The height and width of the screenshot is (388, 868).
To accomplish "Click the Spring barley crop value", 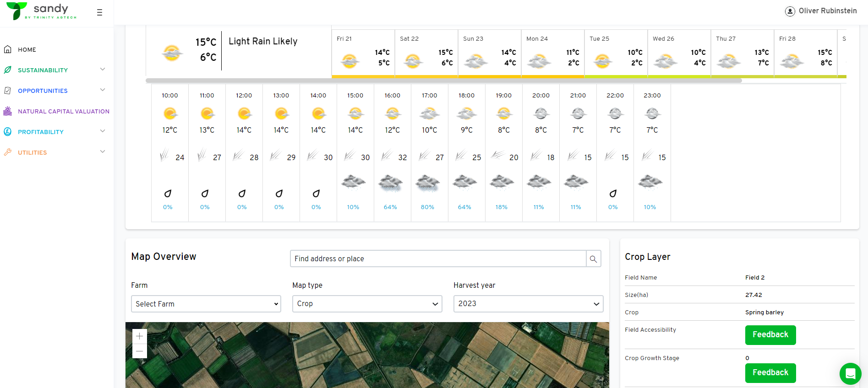I will [x=764, y=313].
